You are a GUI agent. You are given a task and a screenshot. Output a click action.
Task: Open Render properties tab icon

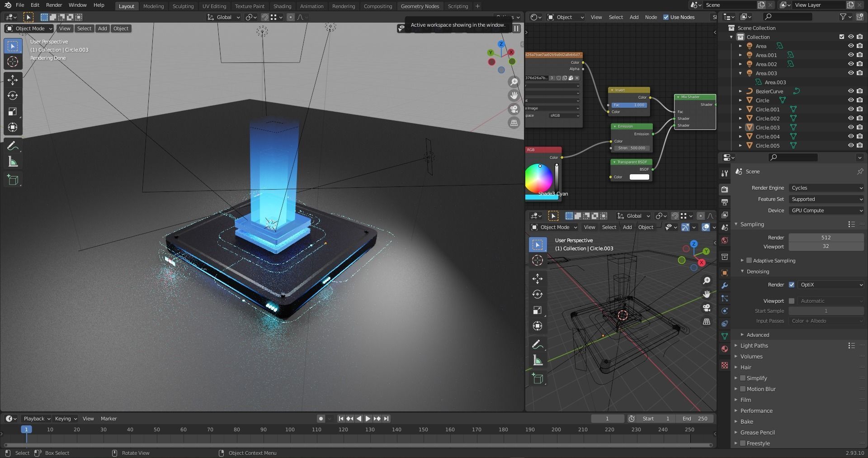725,189
